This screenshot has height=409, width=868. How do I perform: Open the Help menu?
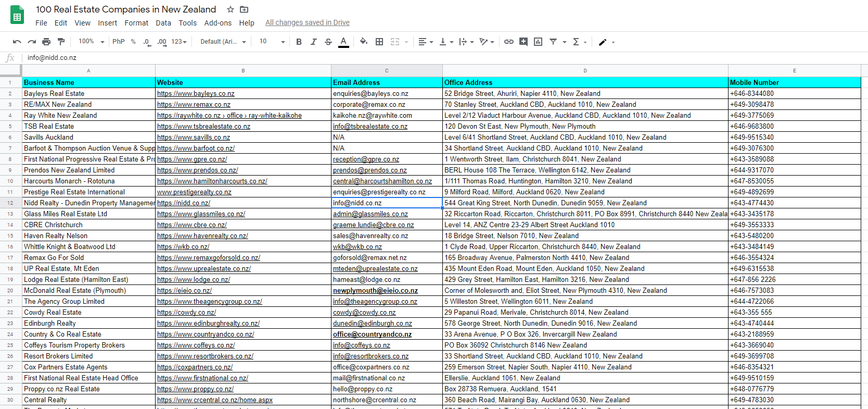click(247, 23)
